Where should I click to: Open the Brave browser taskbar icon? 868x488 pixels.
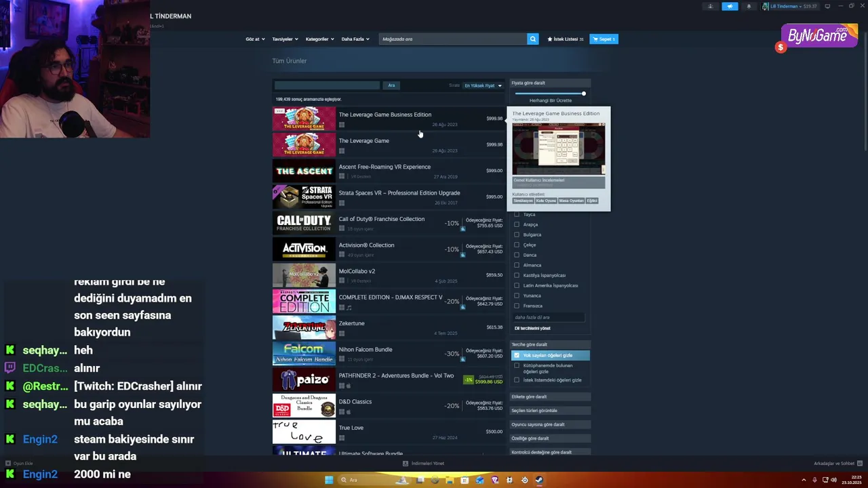(494, 480)
